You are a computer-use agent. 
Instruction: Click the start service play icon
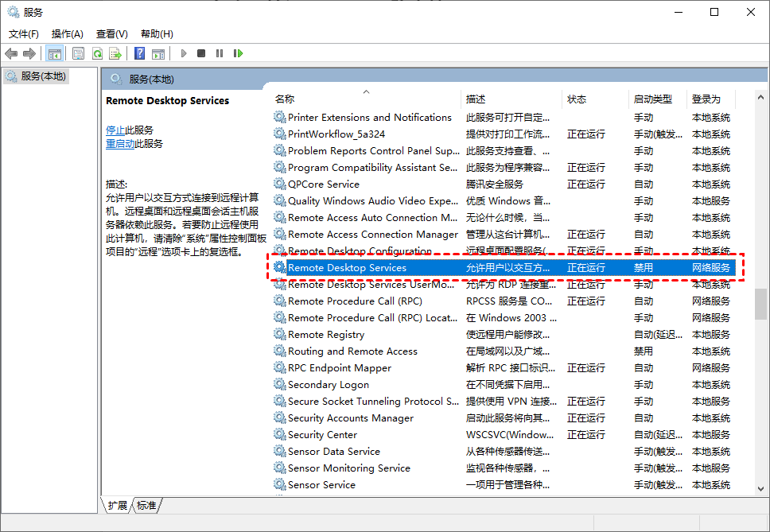(184, 53)
